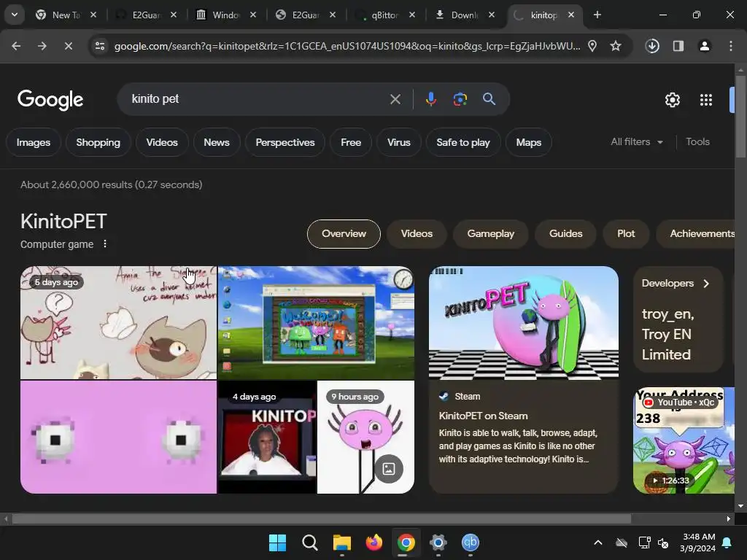
Task: Submit search with magnifying glass icon
Action: click(489, 99)
